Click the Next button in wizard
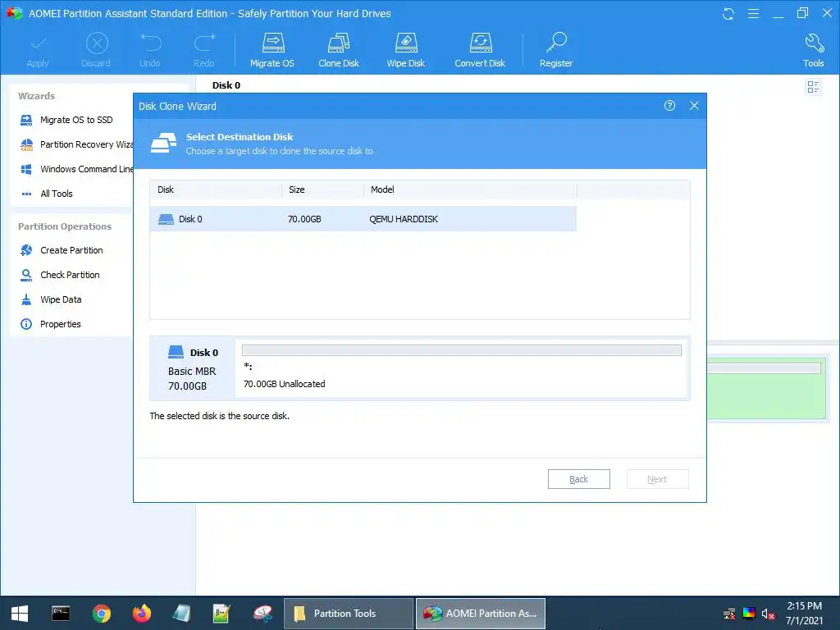 coord(657,479)
